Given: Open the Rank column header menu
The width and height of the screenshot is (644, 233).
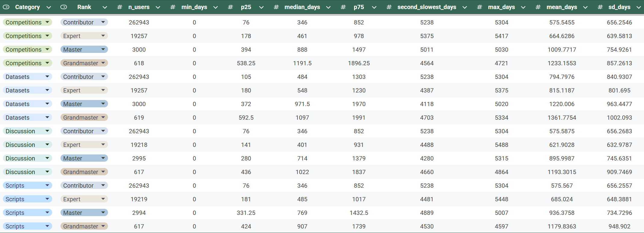Looking at the screenshot, I should 105,7.
